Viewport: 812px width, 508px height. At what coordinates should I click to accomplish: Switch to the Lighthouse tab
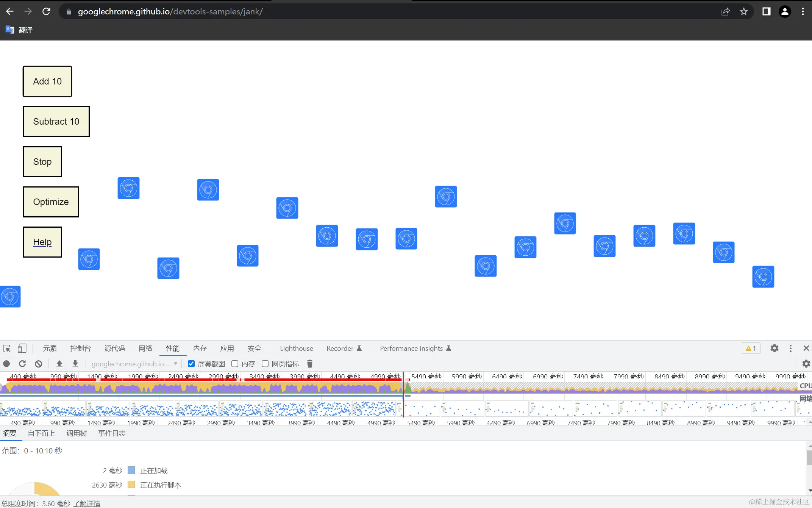click(x=296, y=349)
